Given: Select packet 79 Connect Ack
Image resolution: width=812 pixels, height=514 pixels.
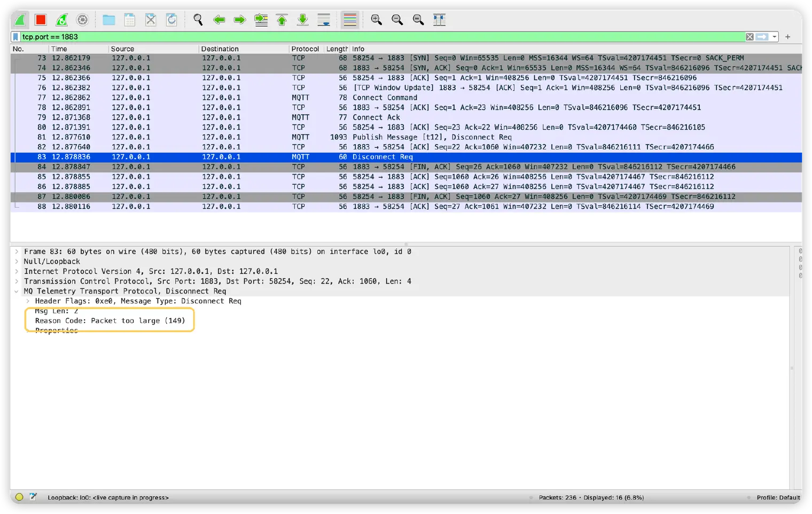Looking at the screenshot, I should tap(406, 117).
